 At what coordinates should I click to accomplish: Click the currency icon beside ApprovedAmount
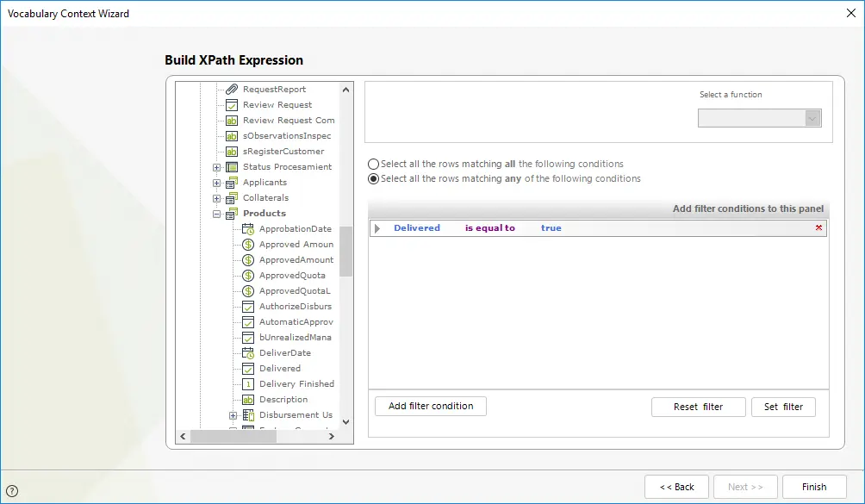[248, 259]
